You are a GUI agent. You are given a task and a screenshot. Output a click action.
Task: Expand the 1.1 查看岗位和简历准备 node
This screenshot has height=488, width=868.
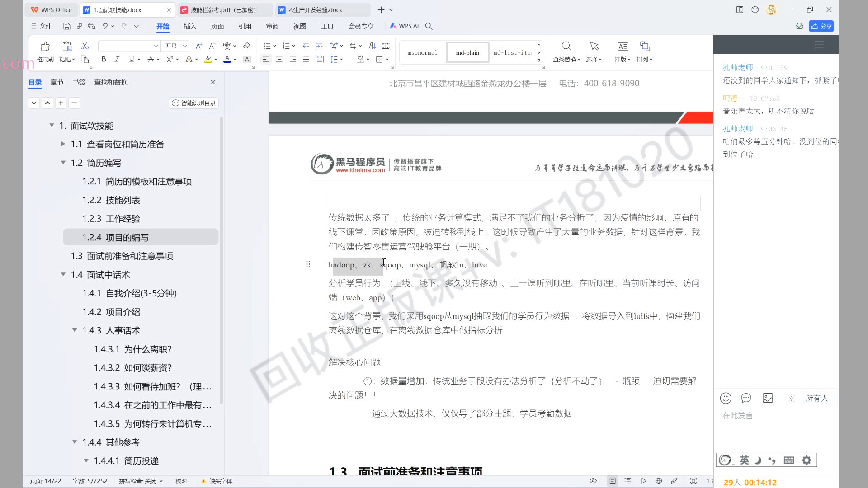point(63,144)
